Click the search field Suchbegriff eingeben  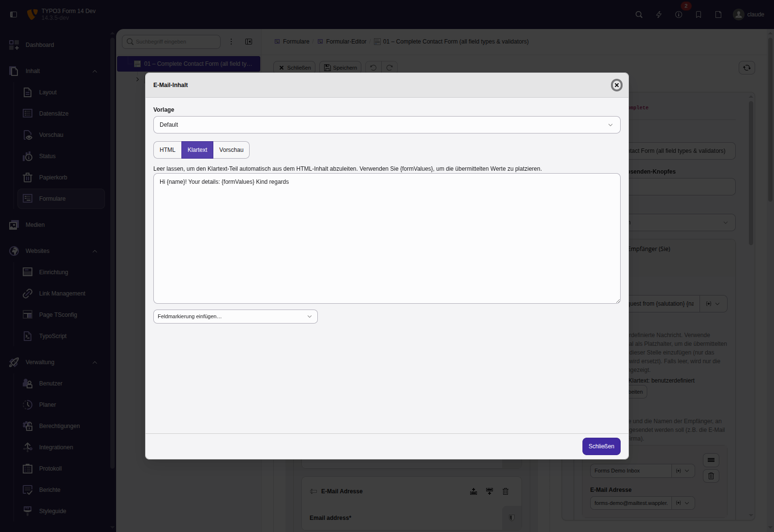point(171,42)
